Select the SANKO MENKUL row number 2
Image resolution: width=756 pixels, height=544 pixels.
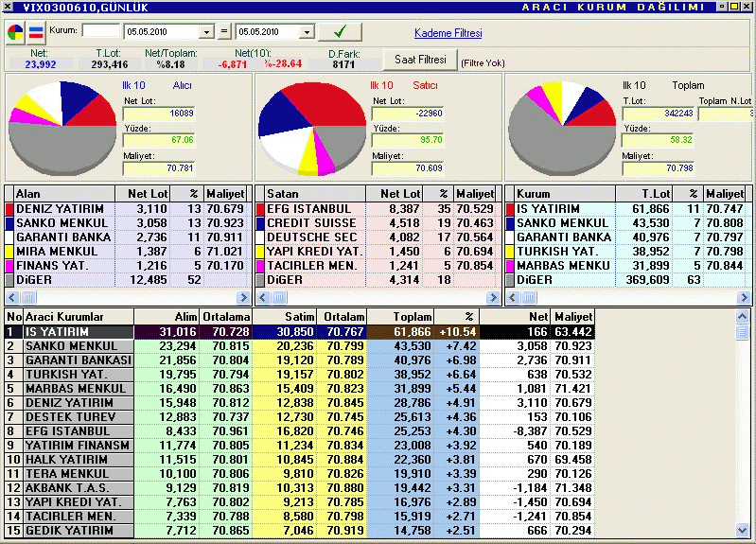[299, 346]
